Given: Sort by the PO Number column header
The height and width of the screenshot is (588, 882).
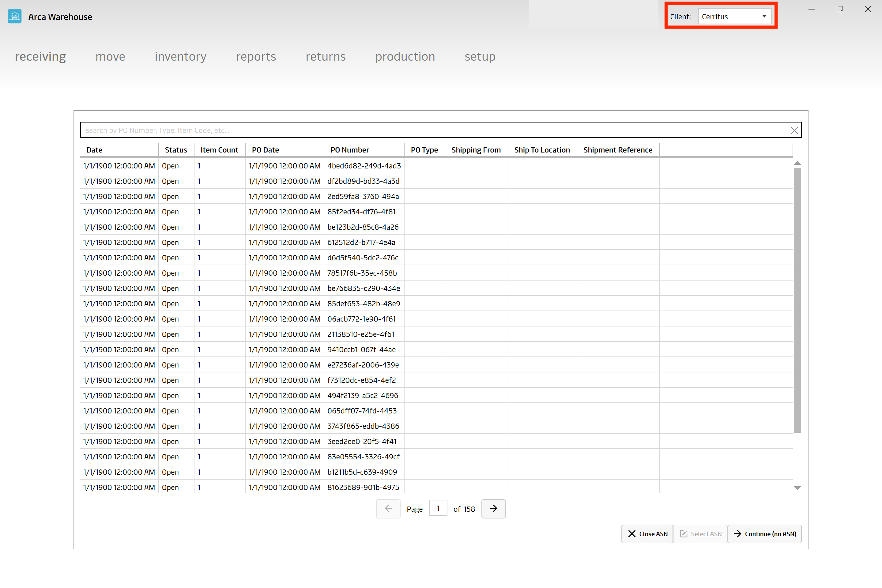Looking at the screenshot, I should 364,150.
